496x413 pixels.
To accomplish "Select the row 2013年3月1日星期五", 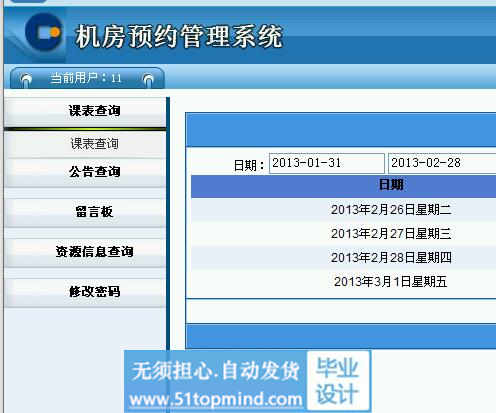I will 343,282.
